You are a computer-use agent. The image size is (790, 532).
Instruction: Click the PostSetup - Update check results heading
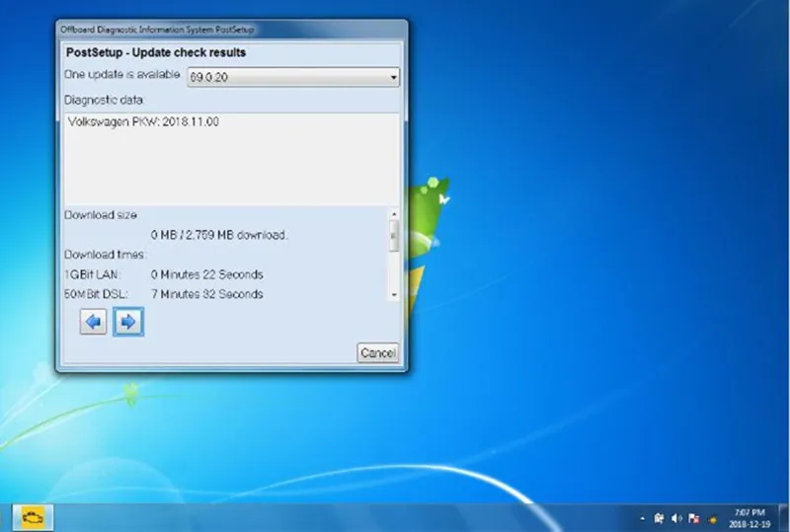pos(156,52)
